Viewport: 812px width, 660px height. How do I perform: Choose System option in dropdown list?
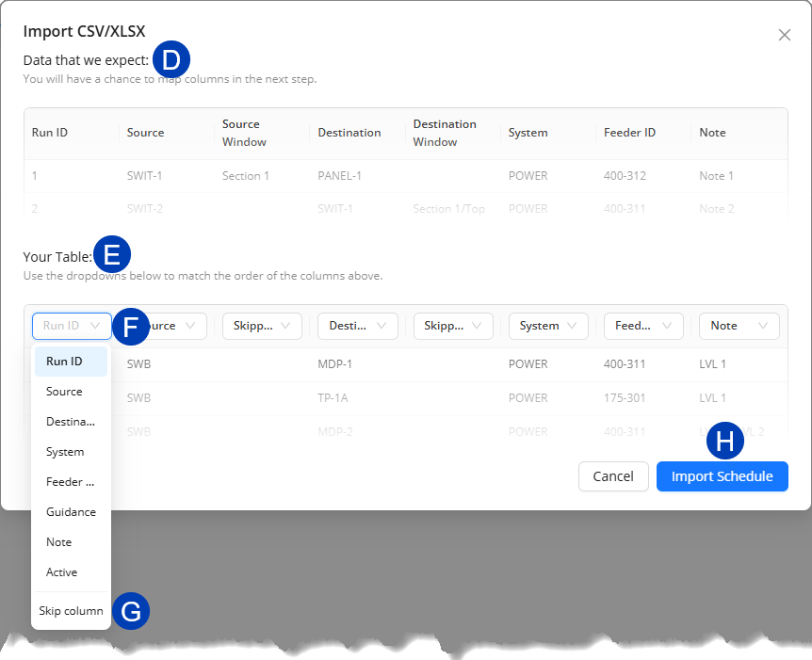71,451
